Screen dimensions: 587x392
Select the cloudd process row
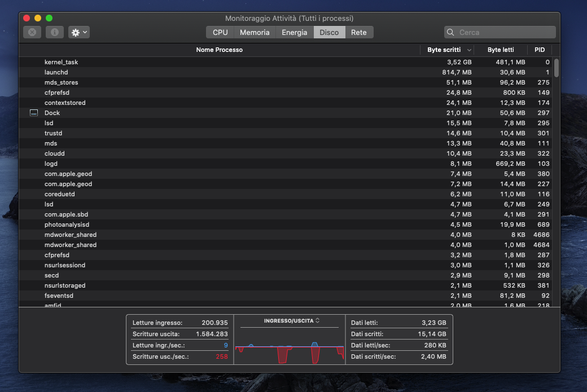[286, 153]
